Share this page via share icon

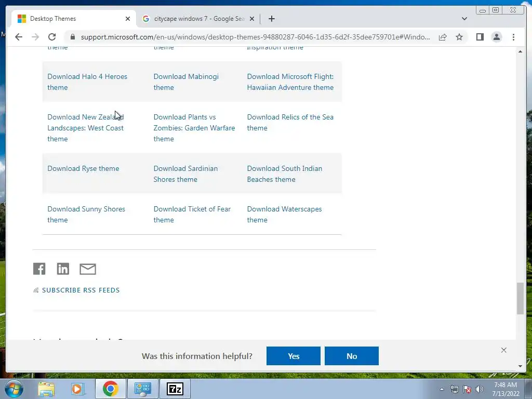click(x=443, y=37)
